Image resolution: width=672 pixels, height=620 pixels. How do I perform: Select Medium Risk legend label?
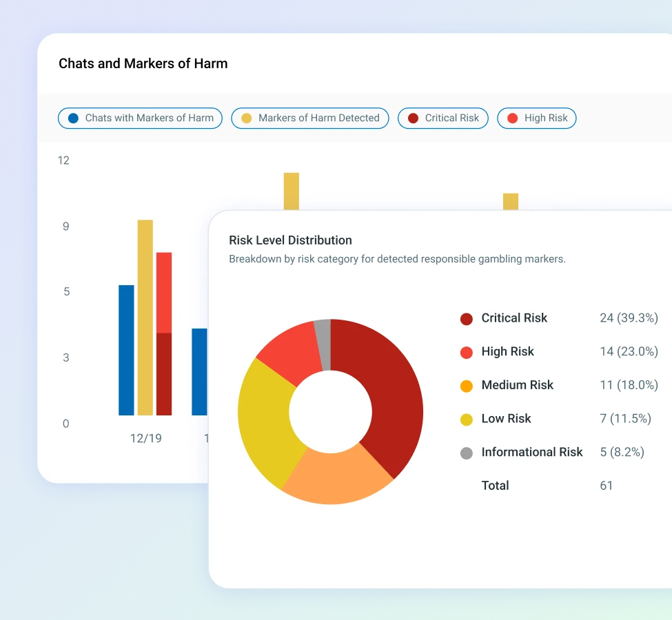(518, 385)
